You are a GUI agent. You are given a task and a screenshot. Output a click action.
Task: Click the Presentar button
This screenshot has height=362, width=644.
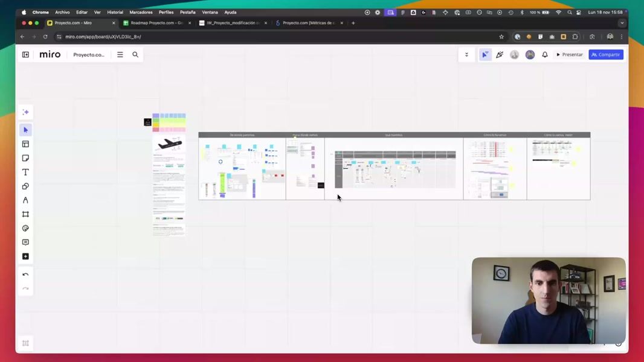coord(569,55)
